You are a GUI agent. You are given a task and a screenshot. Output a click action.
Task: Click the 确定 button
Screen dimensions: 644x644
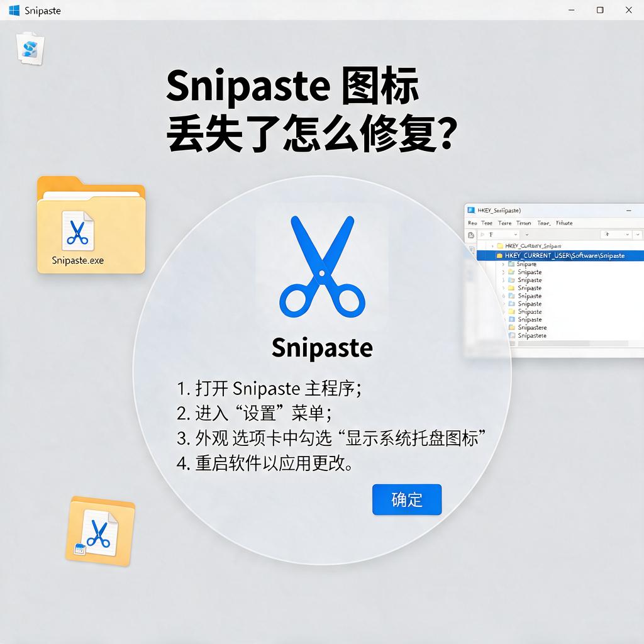tap(407, 499)
